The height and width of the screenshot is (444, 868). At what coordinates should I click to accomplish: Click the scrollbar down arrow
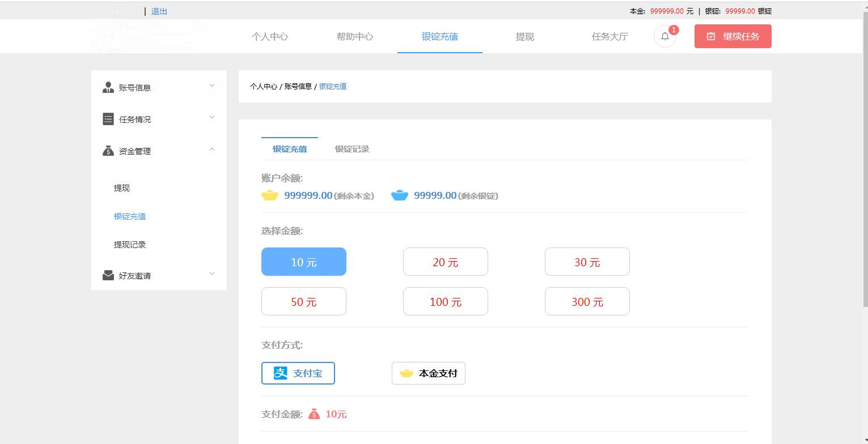click(x=865, y=439)
